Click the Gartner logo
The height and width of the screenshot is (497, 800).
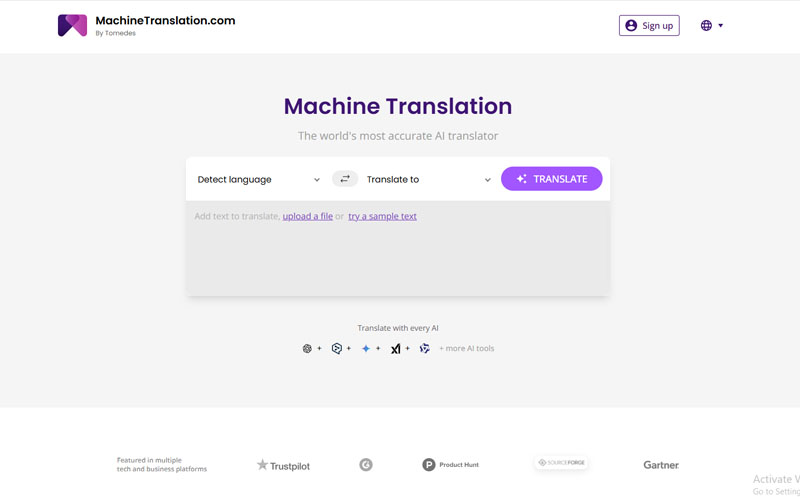[661, 465]
